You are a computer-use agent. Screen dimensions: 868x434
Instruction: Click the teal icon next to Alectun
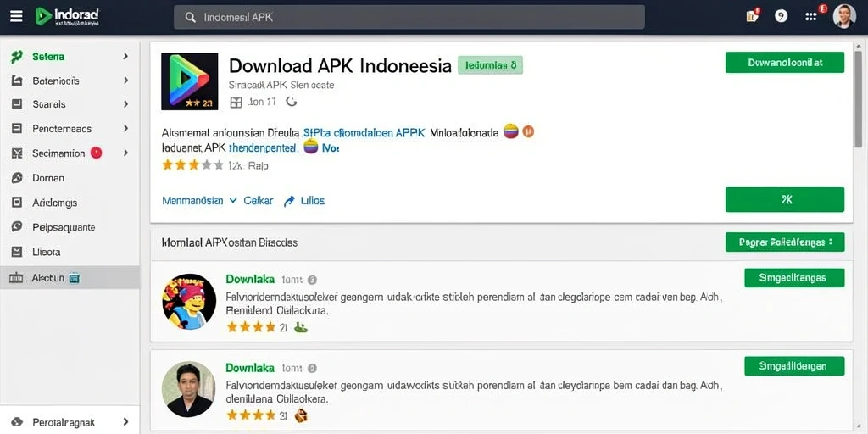click(75, 278)
